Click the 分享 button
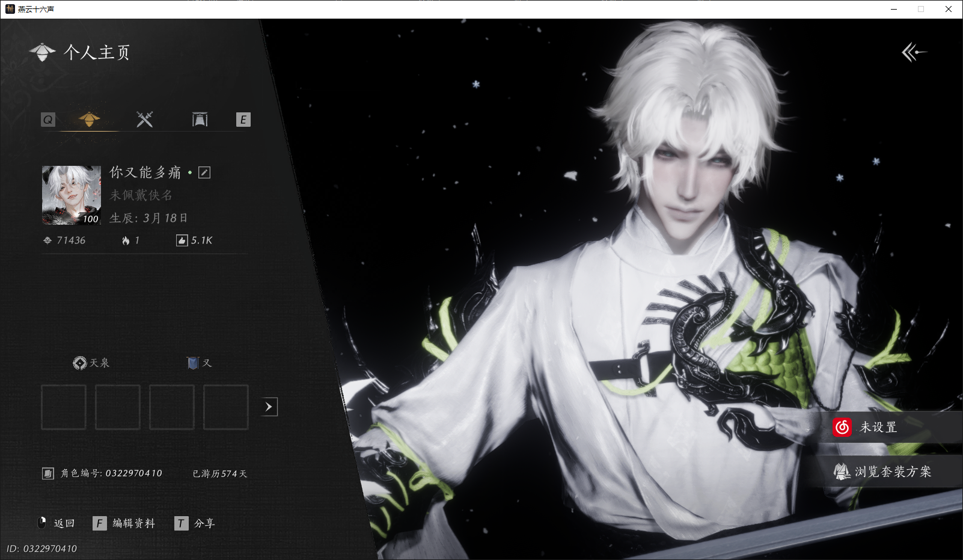 point(195,523)
